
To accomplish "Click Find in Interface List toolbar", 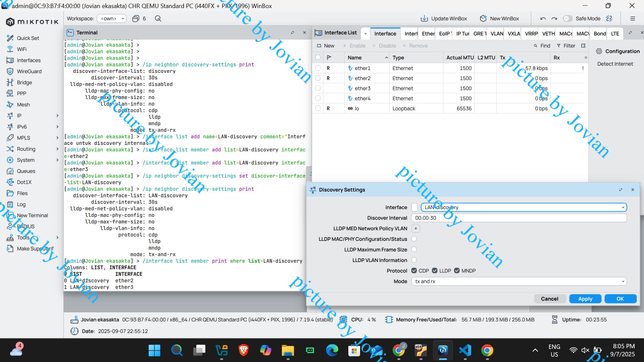I will tap(542, 46).
